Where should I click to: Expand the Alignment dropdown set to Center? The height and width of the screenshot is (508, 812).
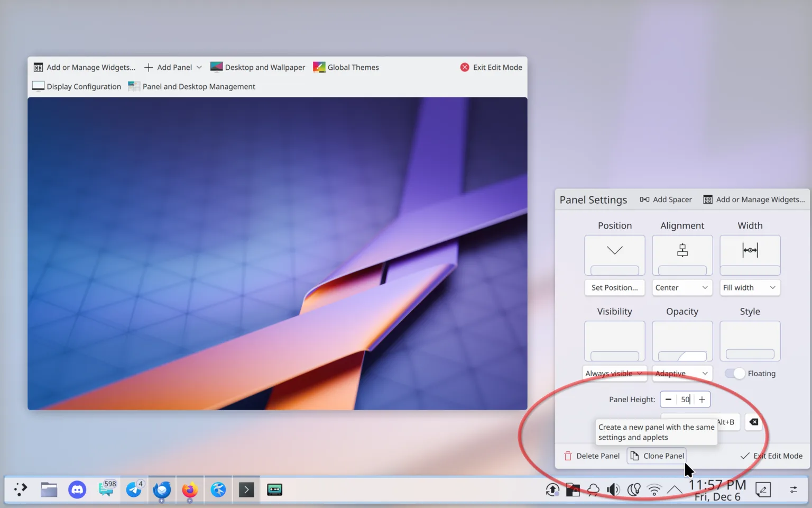pos(681,287)
